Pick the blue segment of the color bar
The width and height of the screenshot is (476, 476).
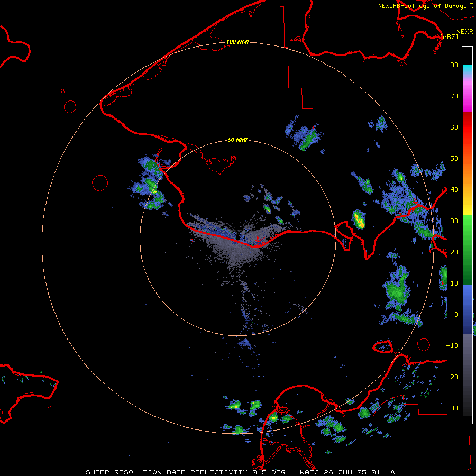[x=467, y=309]
